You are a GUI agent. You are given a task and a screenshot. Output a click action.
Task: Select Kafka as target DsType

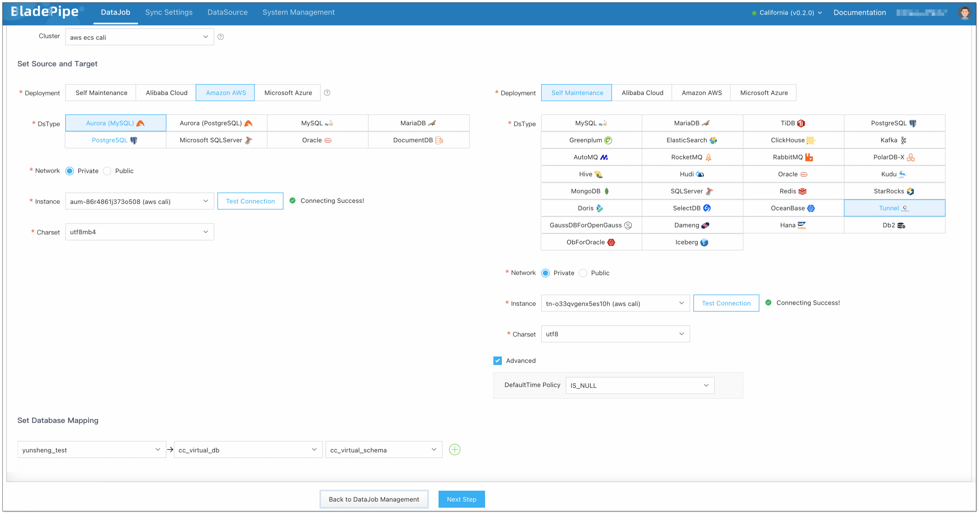tap(894, 140)
